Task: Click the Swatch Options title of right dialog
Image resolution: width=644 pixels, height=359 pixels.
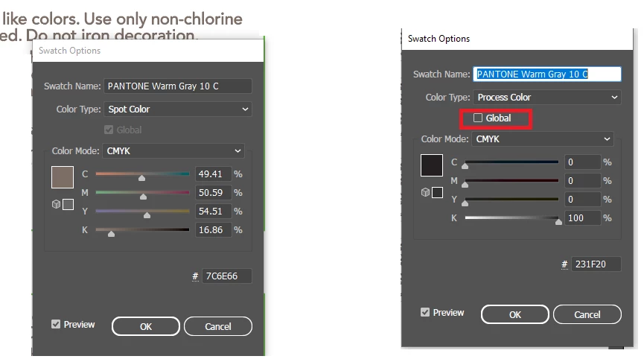Action: click(439, 39)
